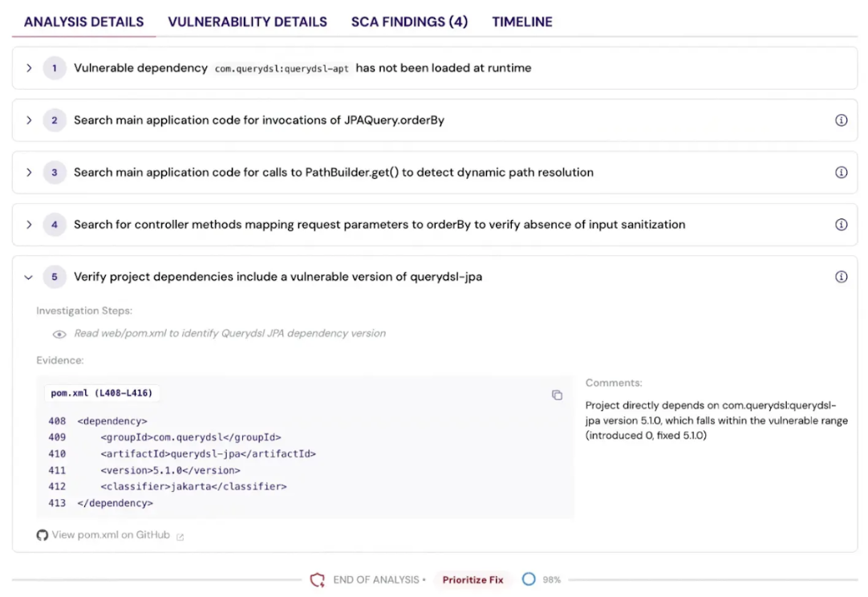Screen dimensions: 868x597
Task: Select the GitHub octocat icon near pom.xml link
Action: pyautogui.click(x=41, y=534)
